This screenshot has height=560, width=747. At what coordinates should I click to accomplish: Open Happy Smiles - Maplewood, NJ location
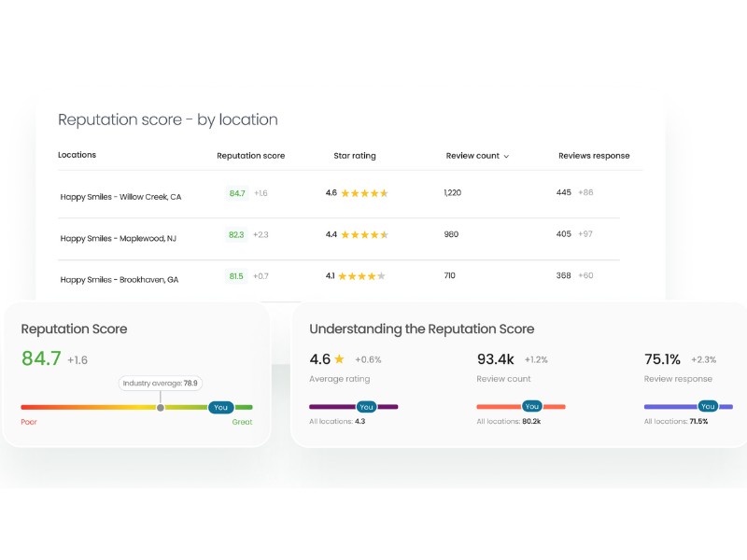118,239
